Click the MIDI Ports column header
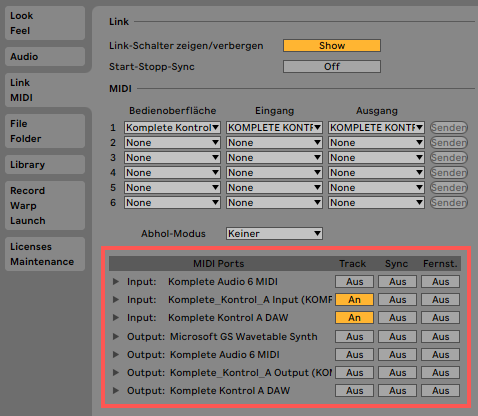 [x=219, y=264]
